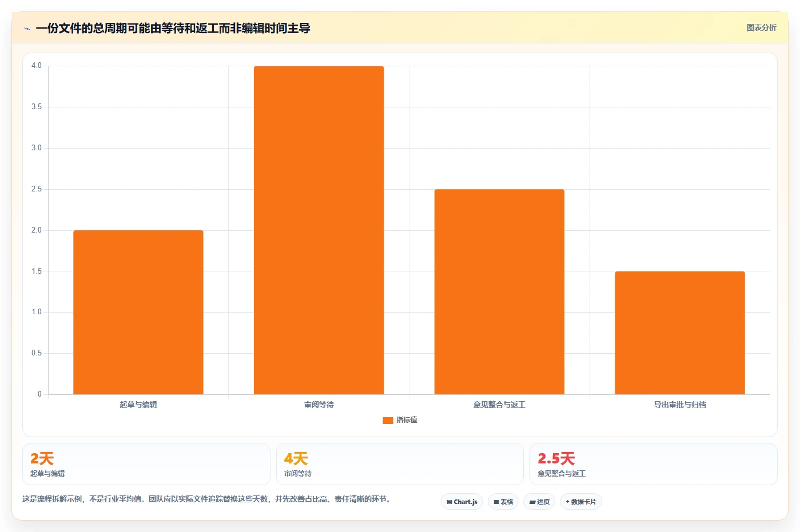This screenshot has height=532, width=800.
Task: Click the 1.0 y-axis tick value
Action: (x=37, y=312)
